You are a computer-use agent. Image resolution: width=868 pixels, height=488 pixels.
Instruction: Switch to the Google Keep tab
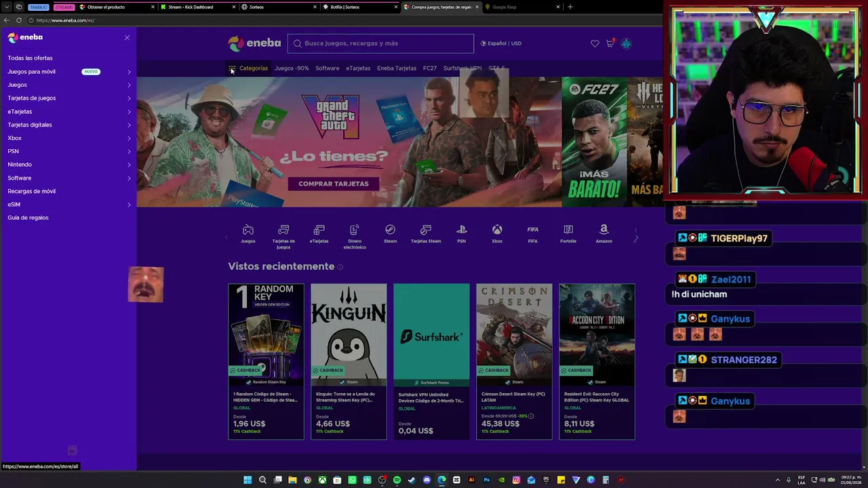[x=522, y=7]
